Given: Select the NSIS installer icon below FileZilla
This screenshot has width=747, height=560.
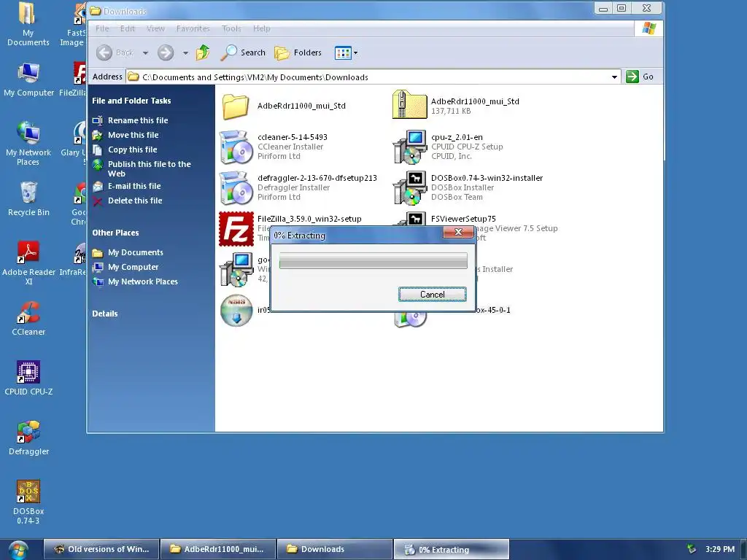Looking at the screenshot, I should pos(236,311).
